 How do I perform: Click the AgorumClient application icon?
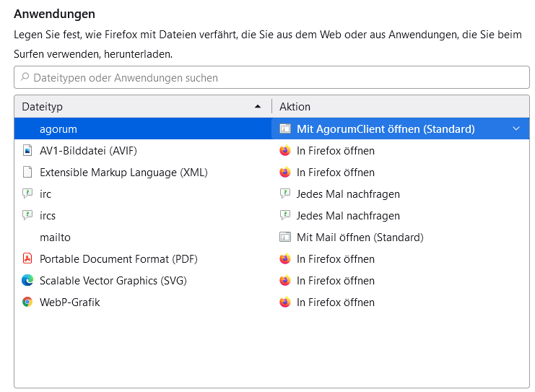pos(285,129)
